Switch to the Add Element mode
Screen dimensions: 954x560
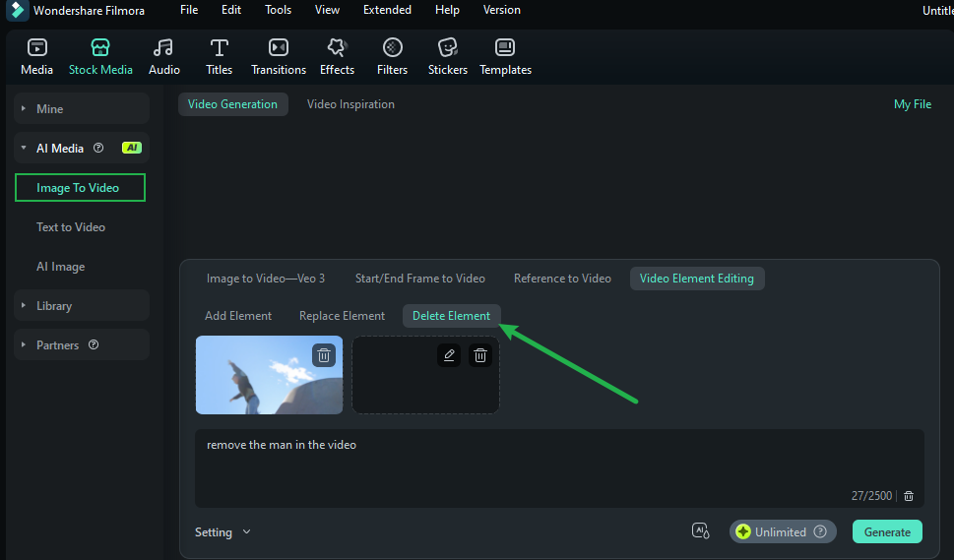pyautogui.click(x=238, y=316)
